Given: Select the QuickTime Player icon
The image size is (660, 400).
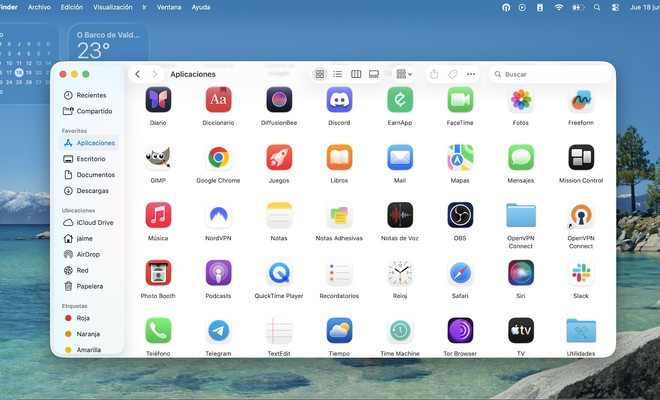Looking at the screenshot, I should click(x=279, y=273).
